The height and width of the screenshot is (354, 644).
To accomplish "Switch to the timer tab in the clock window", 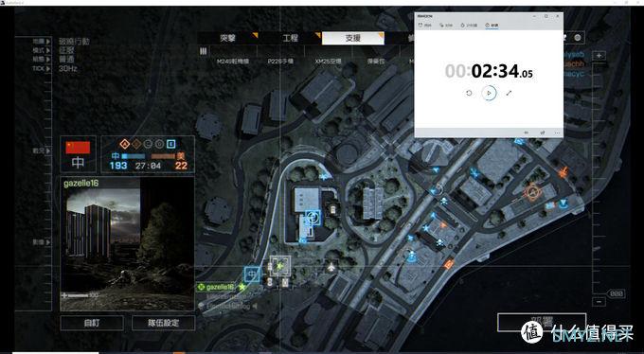I will [x=469, y=26].
